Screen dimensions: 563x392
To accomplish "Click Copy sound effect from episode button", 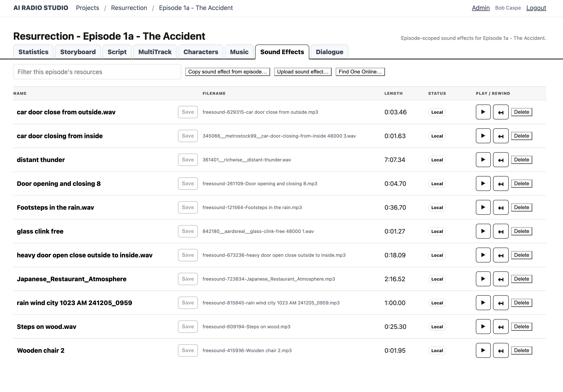I will point(228,72).
